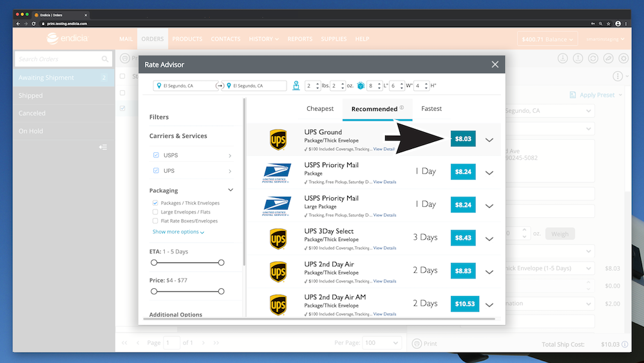
Task: Click the download icon in the orders toolbar
Action: (563, 59)
